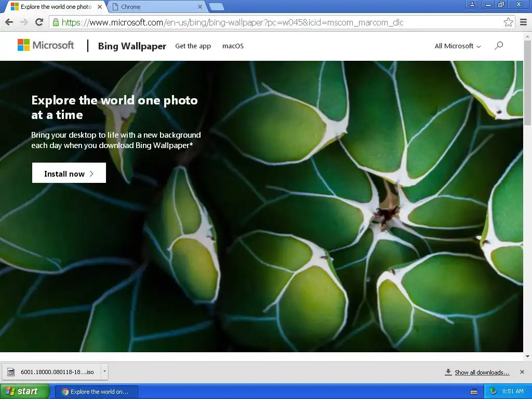Screen dimensions: 532x399
Task: Close the Chrome tab
Action: [200, 7]
